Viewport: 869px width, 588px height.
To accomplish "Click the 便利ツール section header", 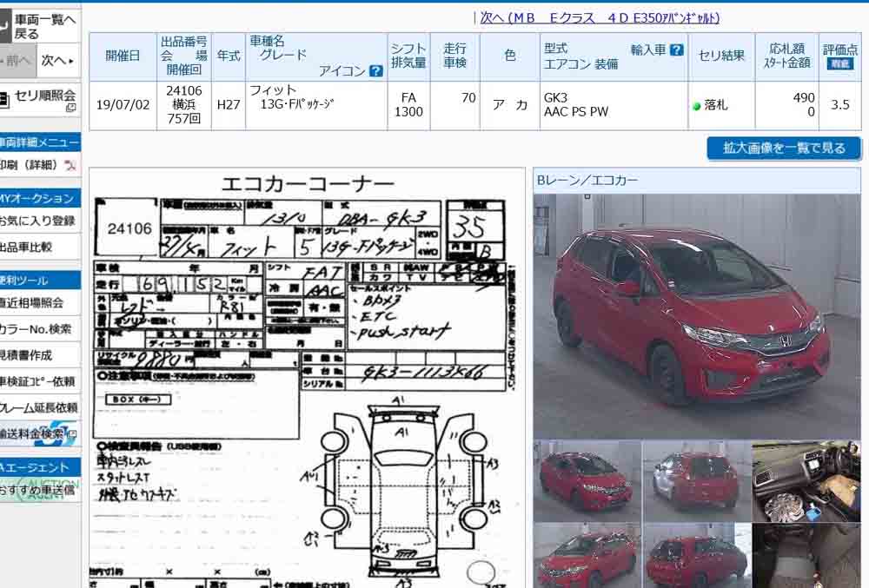I will point(40,281).
